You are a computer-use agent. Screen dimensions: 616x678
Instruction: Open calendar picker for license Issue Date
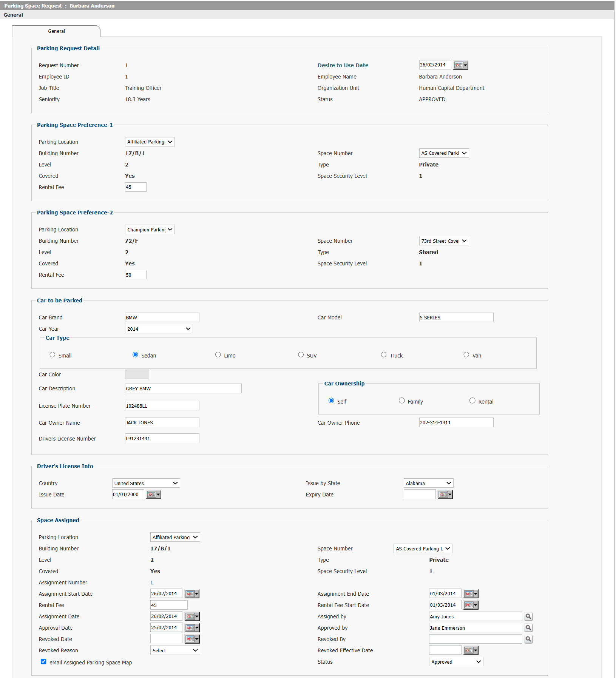[x=154, y=495]
